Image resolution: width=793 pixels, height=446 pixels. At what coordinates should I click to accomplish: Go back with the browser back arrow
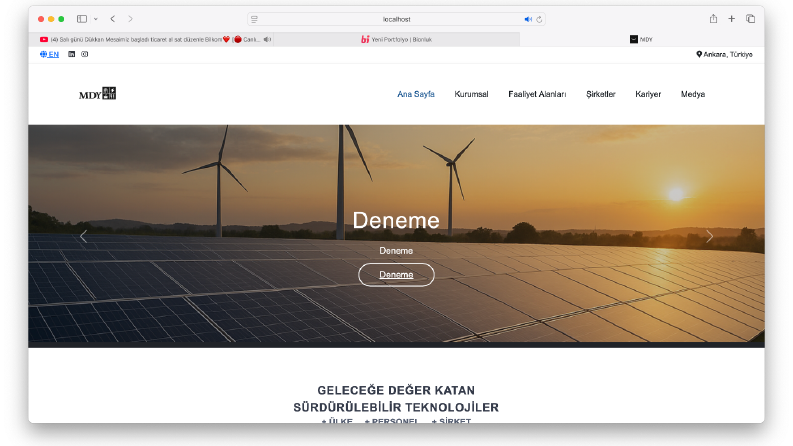(x=113, y=19)
